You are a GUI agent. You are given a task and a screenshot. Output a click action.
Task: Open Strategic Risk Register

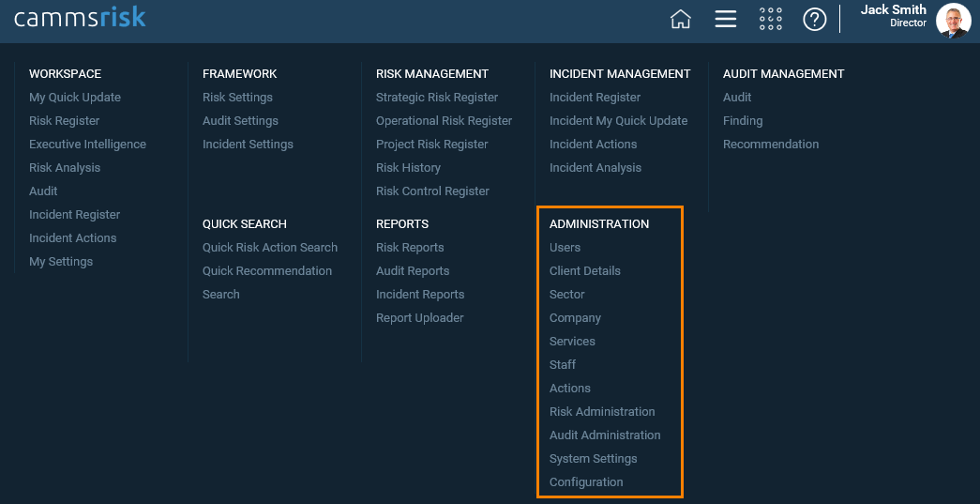point(437,98)
